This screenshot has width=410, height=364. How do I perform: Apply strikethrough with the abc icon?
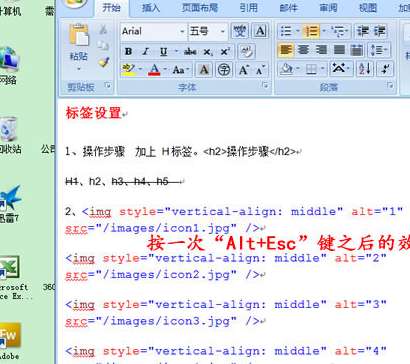click(x=190, y=51)
